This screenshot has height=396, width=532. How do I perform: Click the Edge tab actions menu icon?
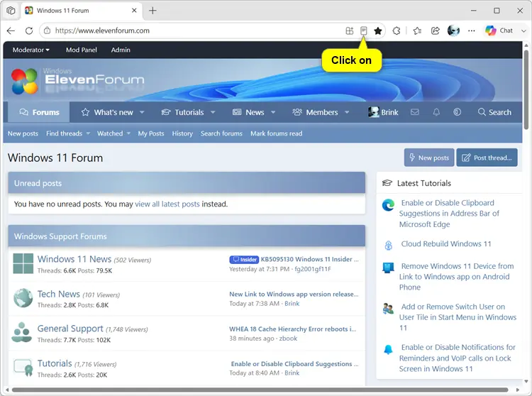pyautogui.click(x=11, y=11)
